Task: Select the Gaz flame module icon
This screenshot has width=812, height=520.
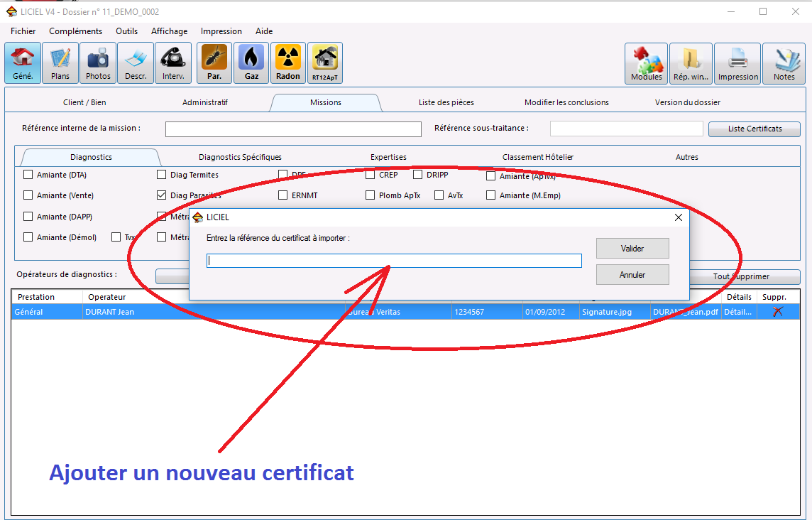Action: point(251,63)
